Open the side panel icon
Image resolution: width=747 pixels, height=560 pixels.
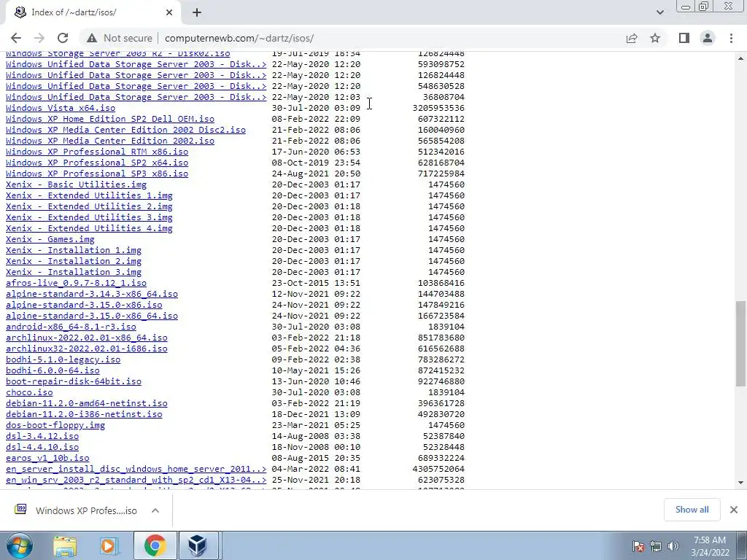click(x=684, y=38)
